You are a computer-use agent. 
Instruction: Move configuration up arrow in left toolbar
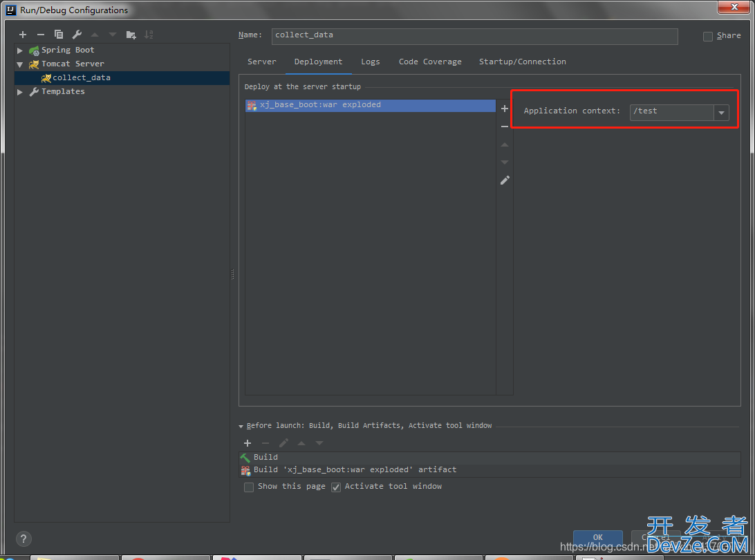coord(95,35)
